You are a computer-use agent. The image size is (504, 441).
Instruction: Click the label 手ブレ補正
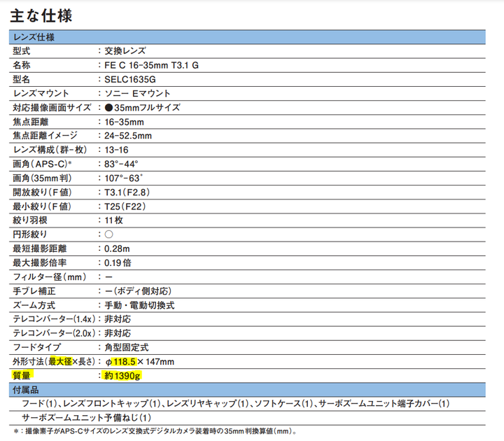(34, 291)
